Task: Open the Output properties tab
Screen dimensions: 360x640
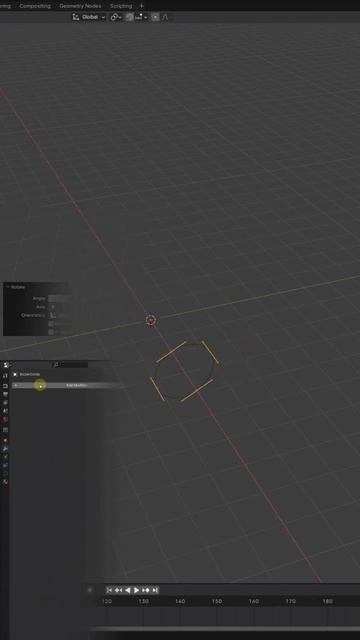Action: coord(5,394)
